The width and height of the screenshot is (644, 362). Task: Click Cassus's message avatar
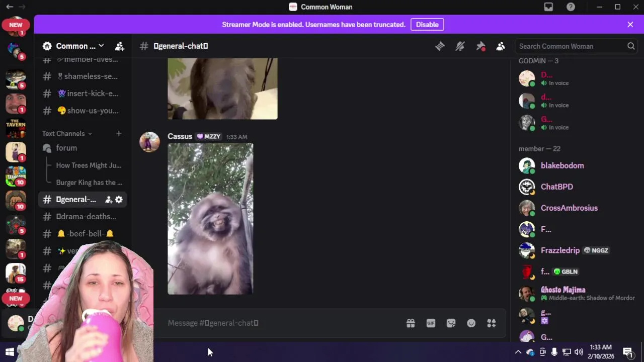coord(149,142)
